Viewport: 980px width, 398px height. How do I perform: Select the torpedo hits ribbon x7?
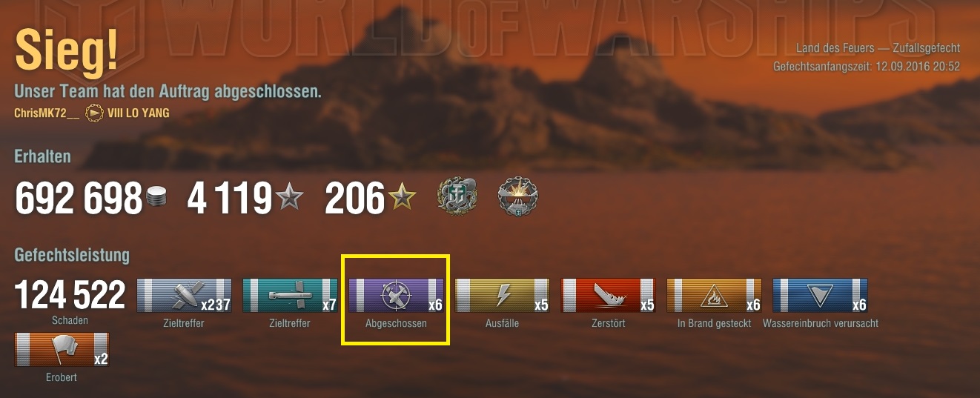coord(290,296)
